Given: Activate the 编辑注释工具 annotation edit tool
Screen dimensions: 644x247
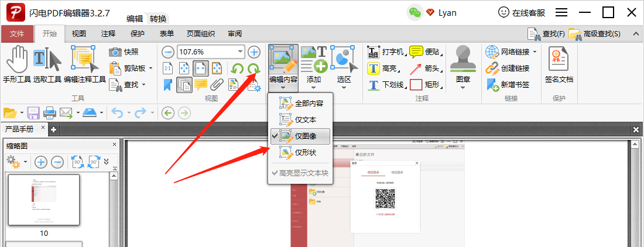Looking at the screenshot, I should [85, 64].
